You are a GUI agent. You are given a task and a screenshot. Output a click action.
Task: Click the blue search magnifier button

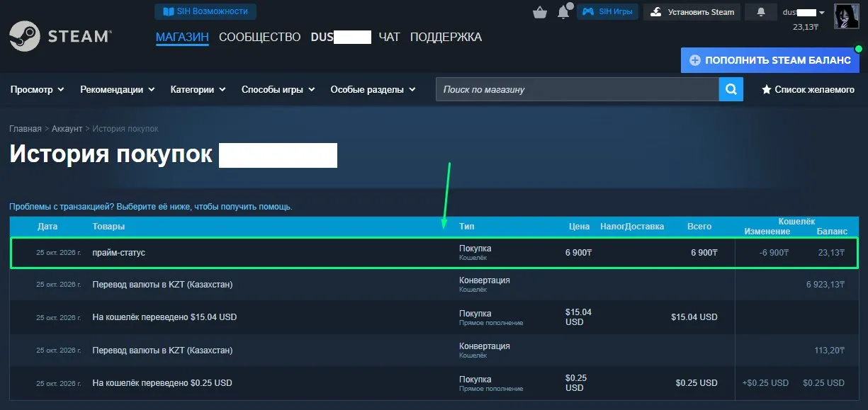tap(731, 89)
